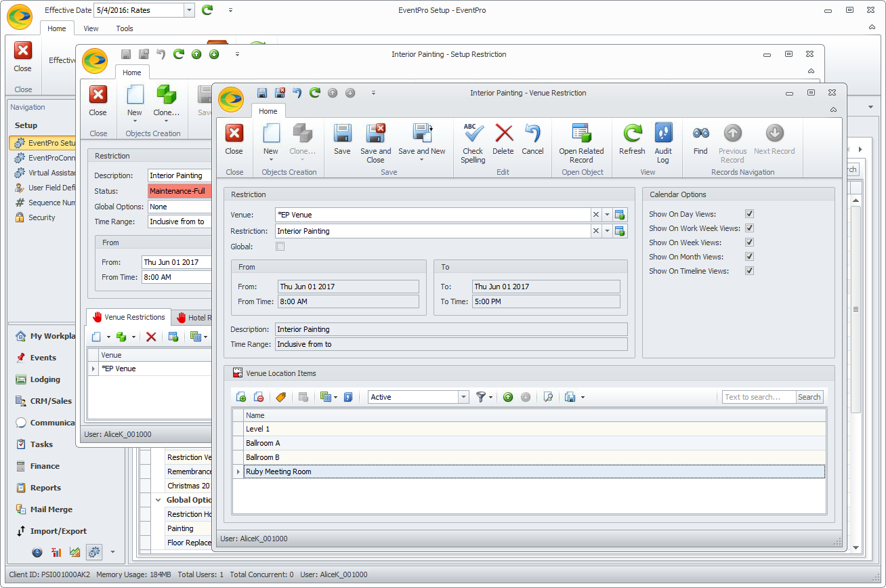Click the filter funnel icon
Viewport: 886px width, 588px height.
(x=482, y=397)
